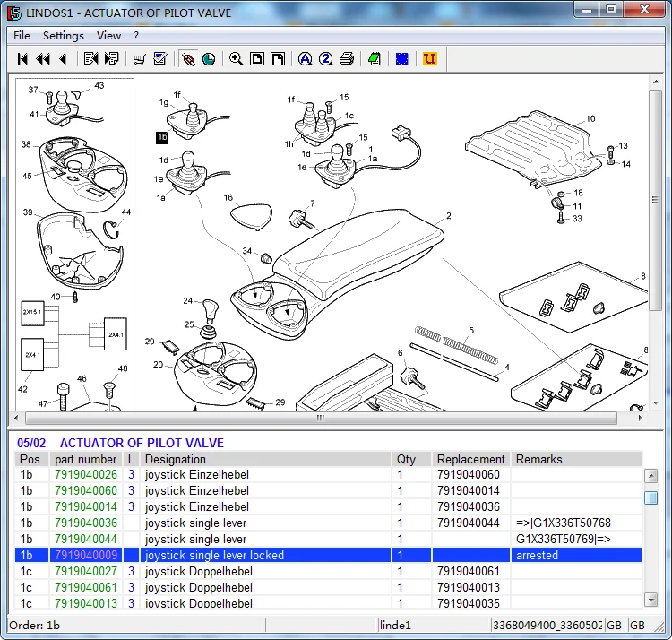Click the fast rewind double-arrow icon
Image resolution: width=672 pixels, height=640 pixels.
click(x=43, y=59)
